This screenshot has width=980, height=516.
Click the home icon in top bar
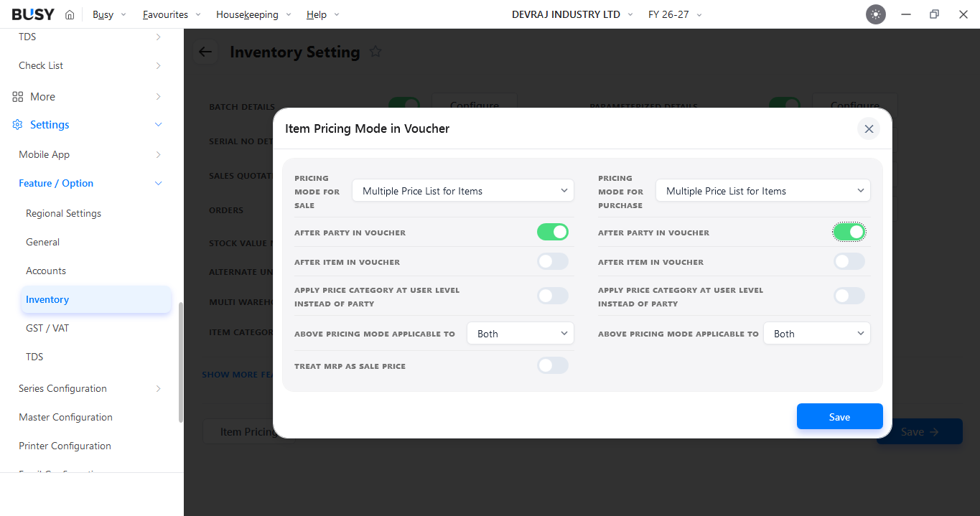point(70,14)
